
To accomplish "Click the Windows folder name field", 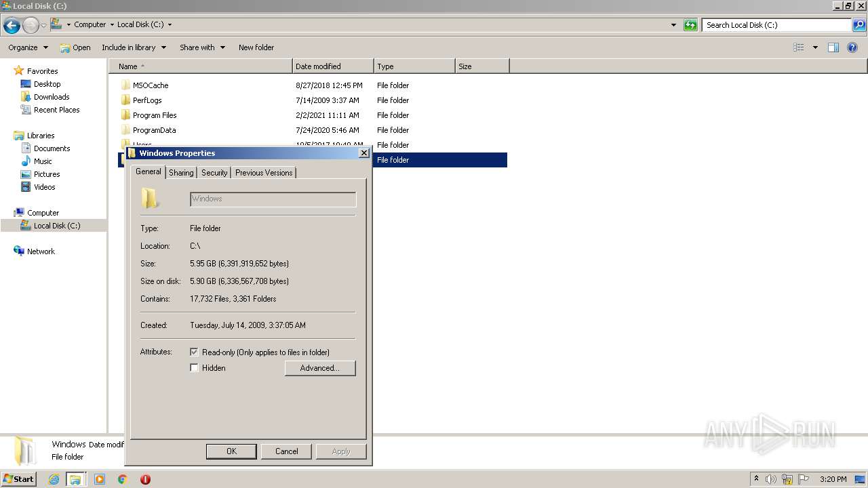I will pyautogui.click(x=273, y=199).
